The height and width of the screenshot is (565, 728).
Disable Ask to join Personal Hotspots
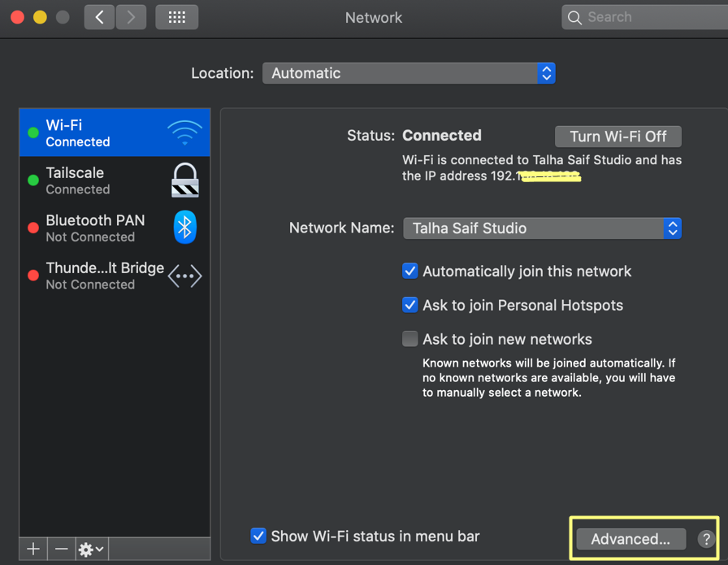click(x=410, y=306)
